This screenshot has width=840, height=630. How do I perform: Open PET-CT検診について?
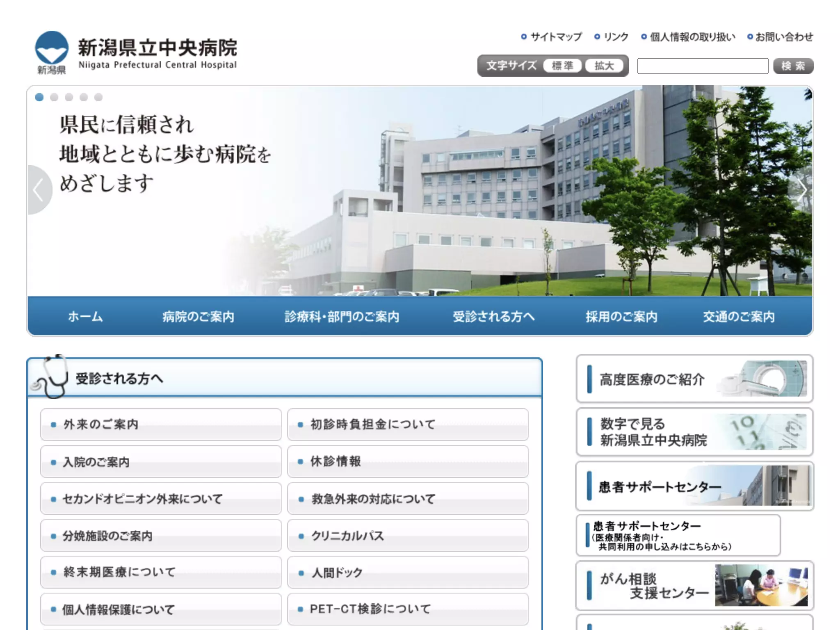tap(408, 609)
